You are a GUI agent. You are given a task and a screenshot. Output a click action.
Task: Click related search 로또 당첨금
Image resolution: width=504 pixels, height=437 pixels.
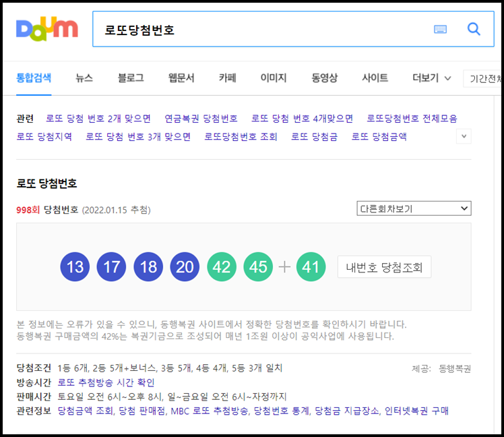point(315,137)
